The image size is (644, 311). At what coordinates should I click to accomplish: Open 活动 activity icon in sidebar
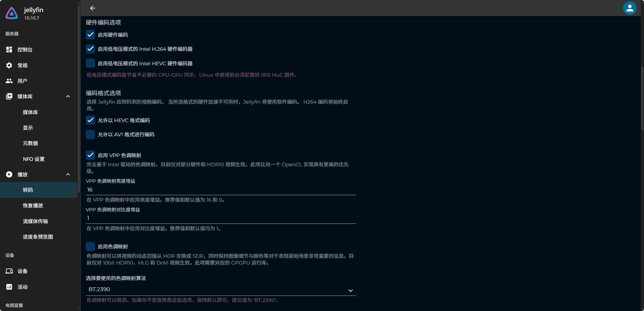pyautogui.click(x=9, y=287)
